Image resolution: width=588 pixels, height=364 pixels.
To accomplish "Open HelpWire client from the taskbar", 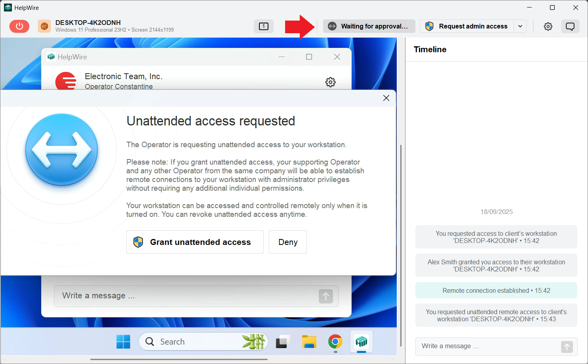I will pos(361,341).
